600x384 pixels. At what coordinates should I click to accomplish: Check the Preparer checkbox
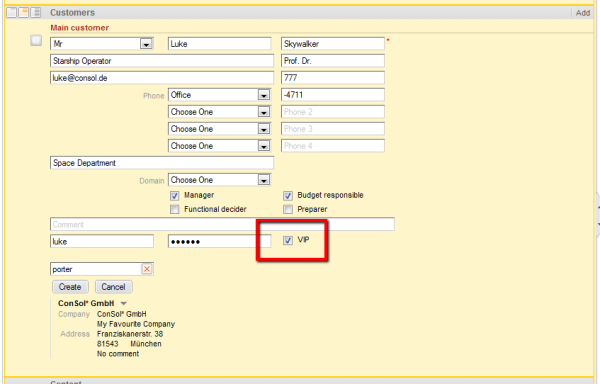click(288, 209)
